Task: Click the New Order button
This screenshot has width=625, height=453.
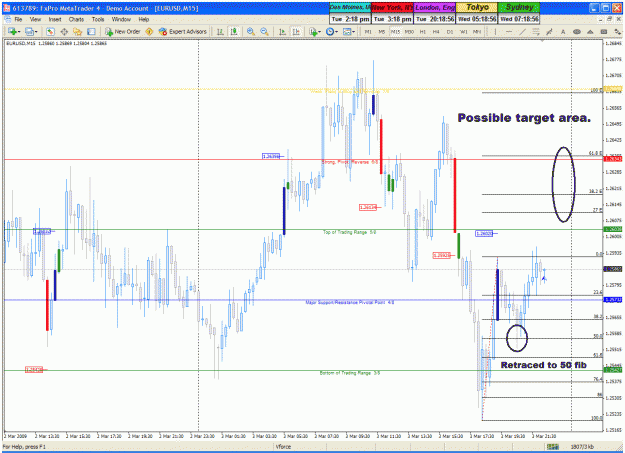Action: (x=123, y=32)
